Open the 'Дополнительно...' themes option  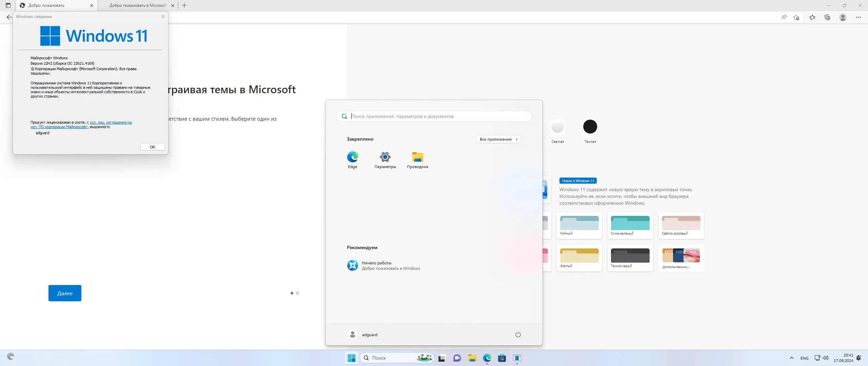click(x=680, y=258)
